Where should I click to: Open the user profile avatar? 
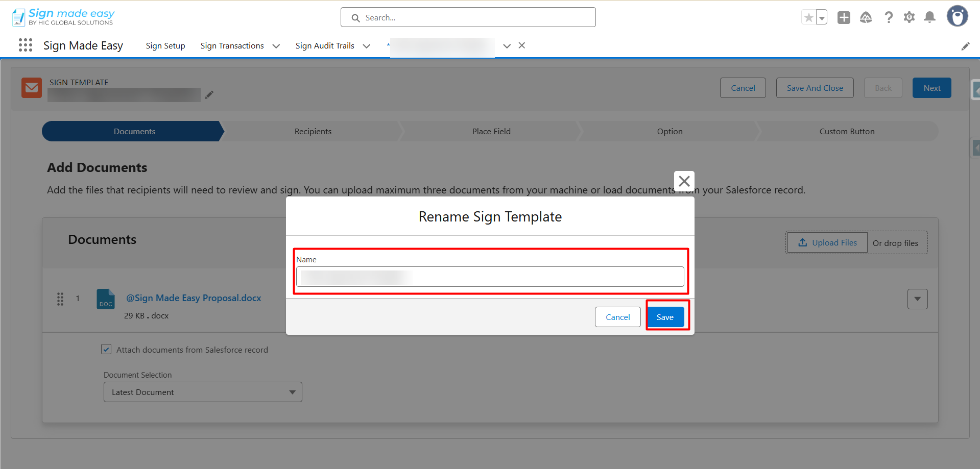957,16
